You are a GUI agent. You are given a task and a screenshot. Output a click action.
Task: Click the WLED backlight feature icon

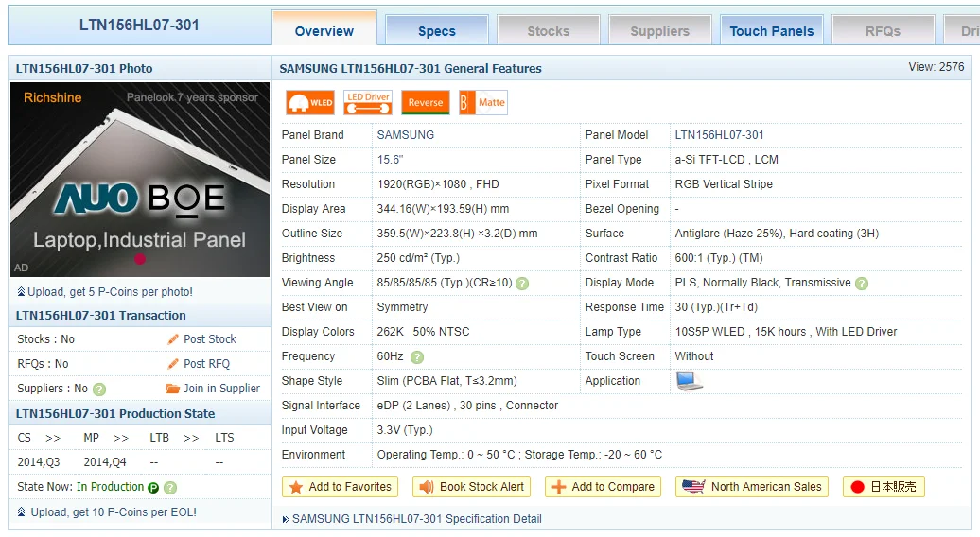pyautogui.click(x=310, y=102)
